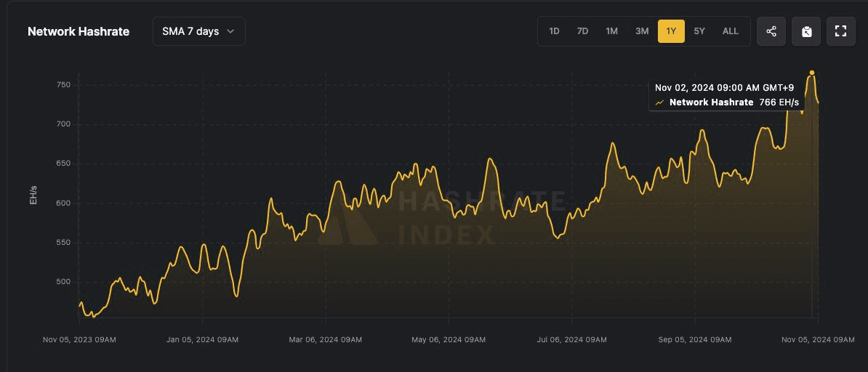The width and height of the screenshot is (868, 372).
Task: Click the Nov 05, 2023 09AM axis label
Action: point(79,339)
